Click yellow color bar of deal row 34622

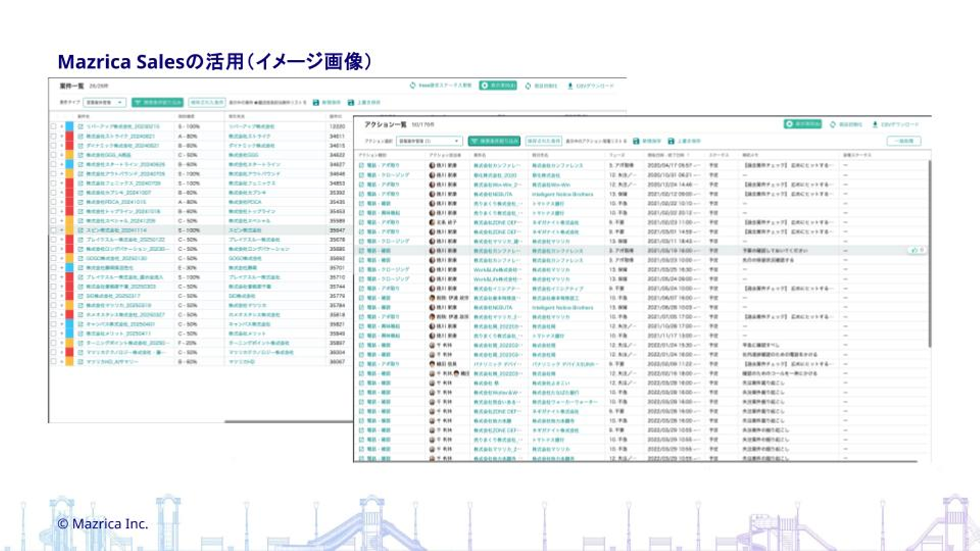(70, 155)
